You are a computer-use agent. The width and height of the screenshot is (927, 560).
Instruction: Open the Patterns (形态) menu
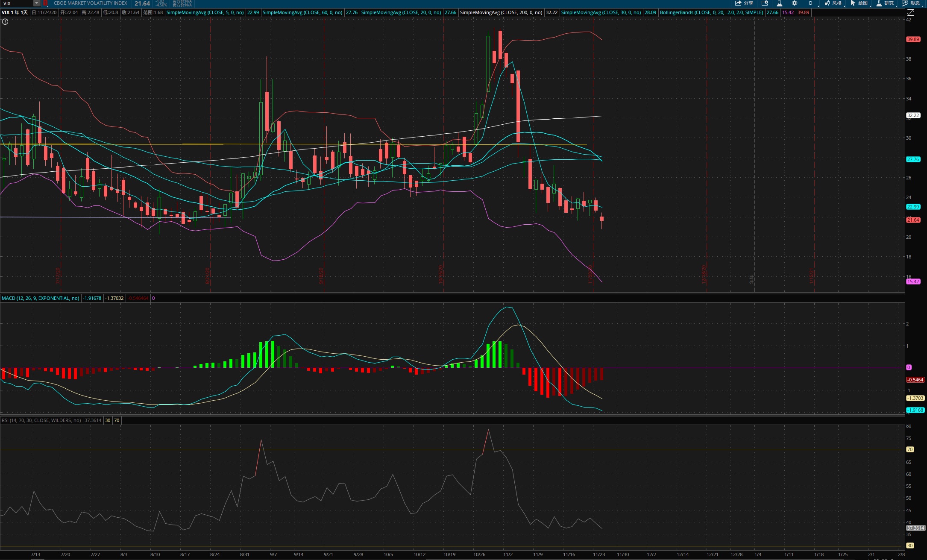912,3
